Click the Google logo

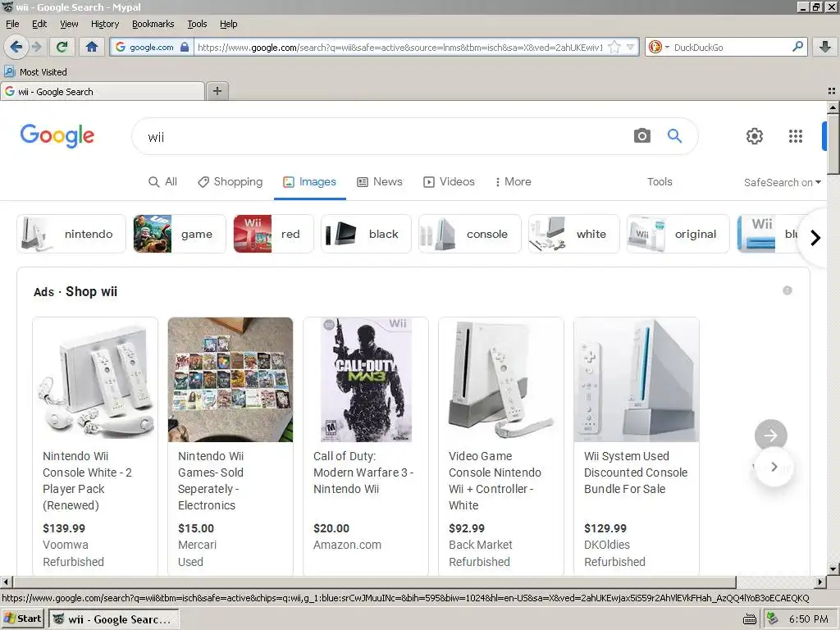click(x=57, y=136)
